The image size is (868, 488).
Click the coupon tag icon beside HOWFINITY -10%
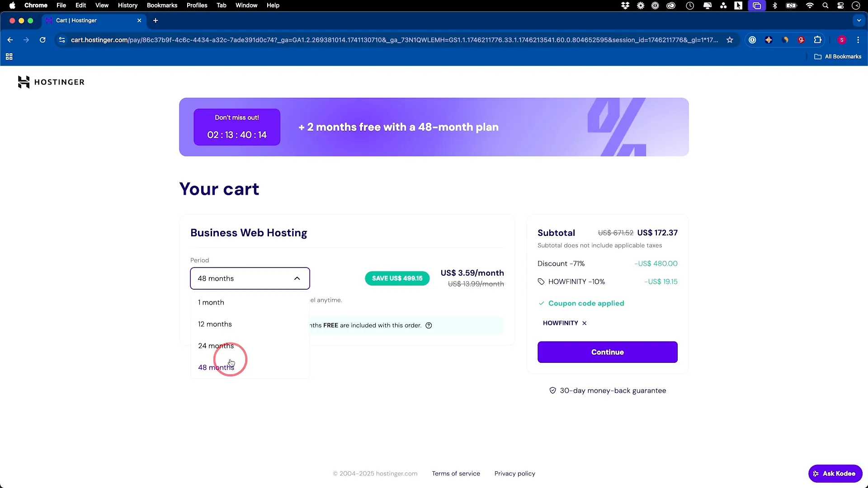(x=541, y=282)
